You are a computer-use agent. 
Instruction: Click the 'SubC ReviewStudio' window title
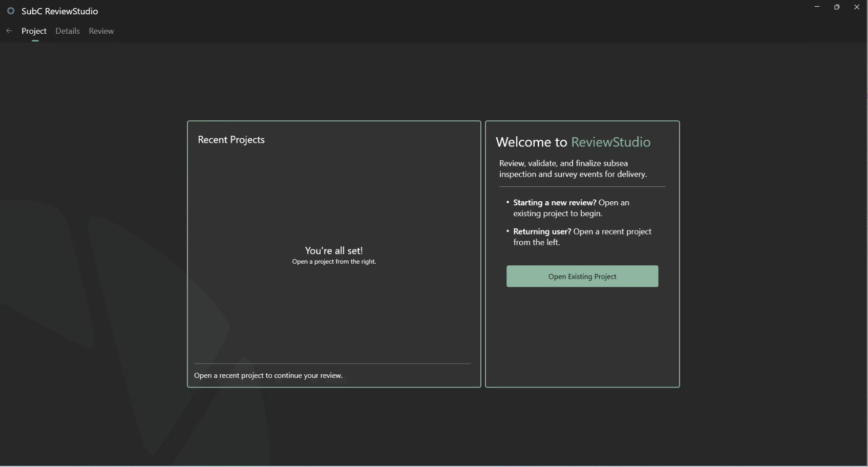point(60,11)
